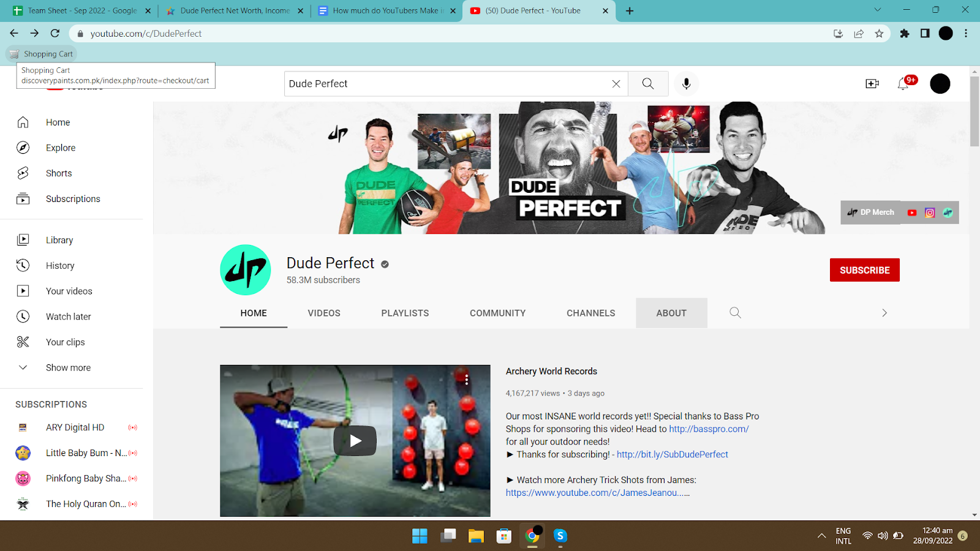
Task: Open the YouTube account avatar menu
Action: 940,84
